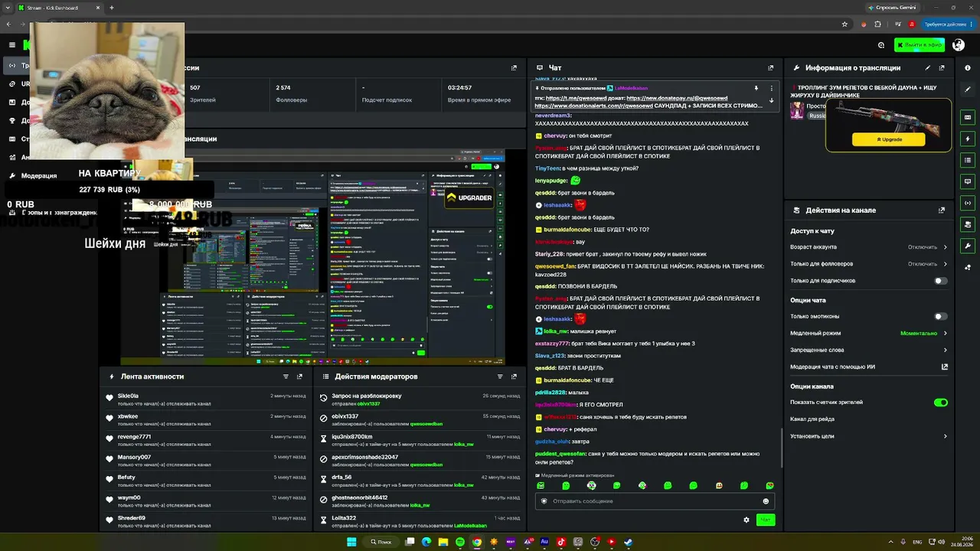Click the chat scrollbar thumb
This screenshot has width=980, height=551.
click(780, 448)
